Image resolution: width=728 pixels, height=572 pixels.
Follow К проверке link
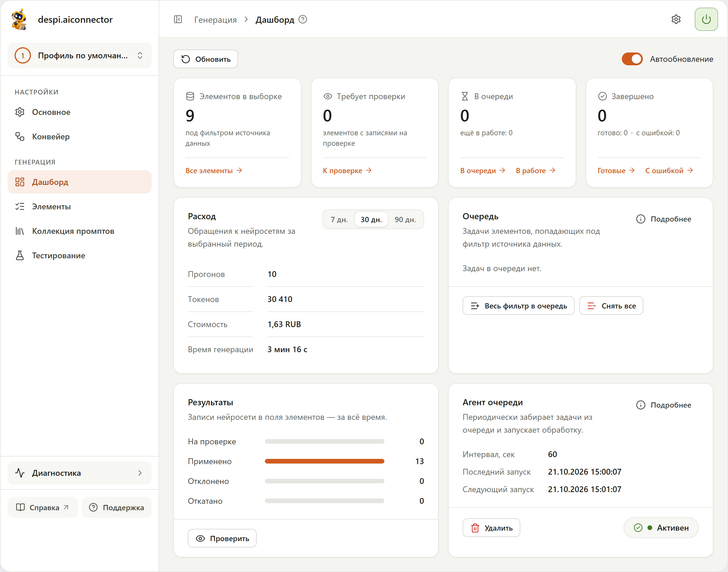point(347,171)
